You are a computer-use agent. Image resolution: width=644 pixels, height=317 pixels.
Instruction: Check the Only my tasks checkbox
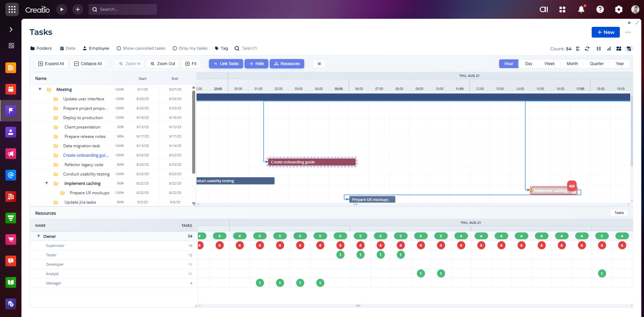coord(175,48)
